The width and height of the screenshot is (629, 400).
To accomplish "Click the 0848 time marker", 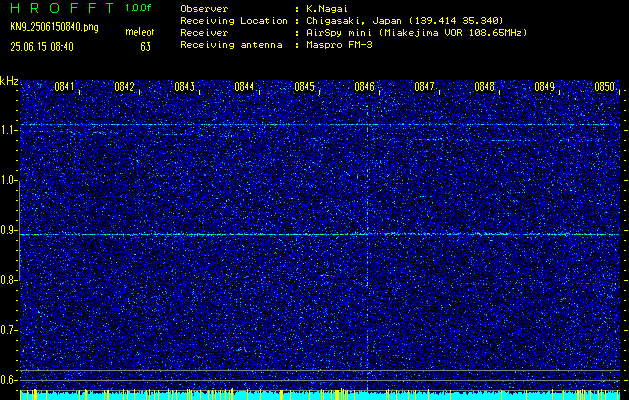I will pos(484,87).
